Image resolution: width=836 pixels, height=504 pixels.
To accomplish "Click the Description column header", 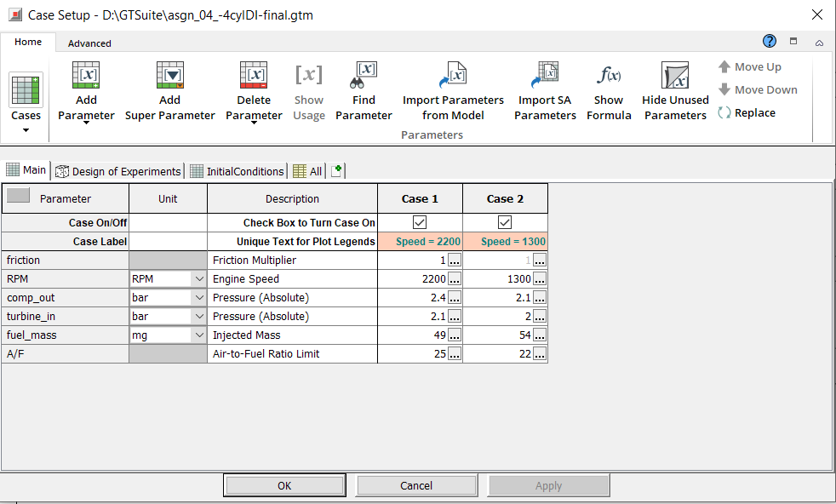I will 292,199.
